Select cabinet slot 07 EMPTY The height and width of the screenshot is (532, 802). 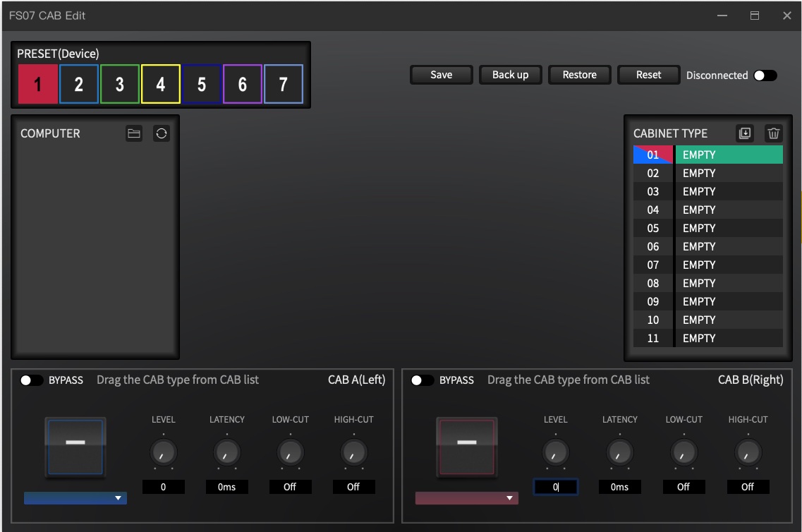pos(708,265)
